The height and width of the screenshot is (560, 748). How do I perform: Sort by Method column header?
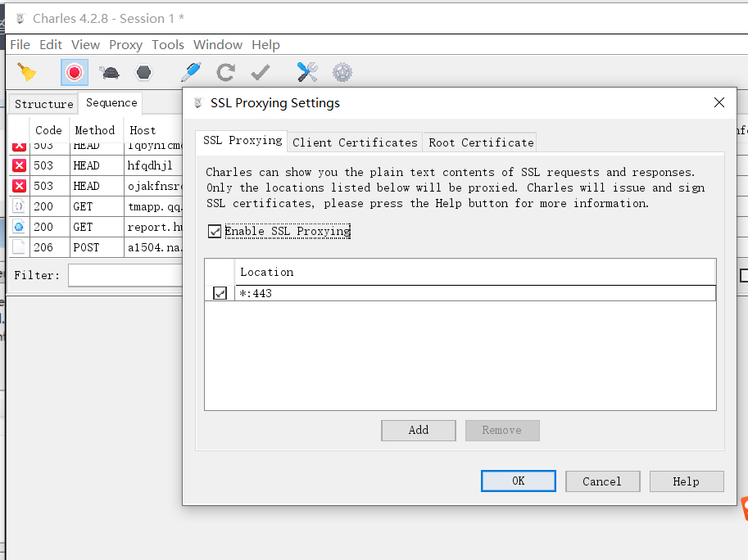pos(95,130)
